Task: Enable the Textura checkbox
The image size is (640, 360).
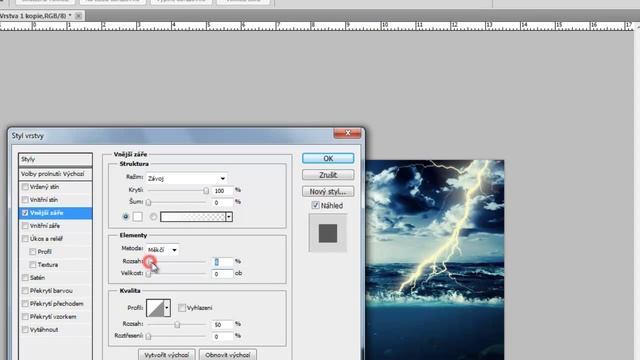Action: [x=33, y=265]
